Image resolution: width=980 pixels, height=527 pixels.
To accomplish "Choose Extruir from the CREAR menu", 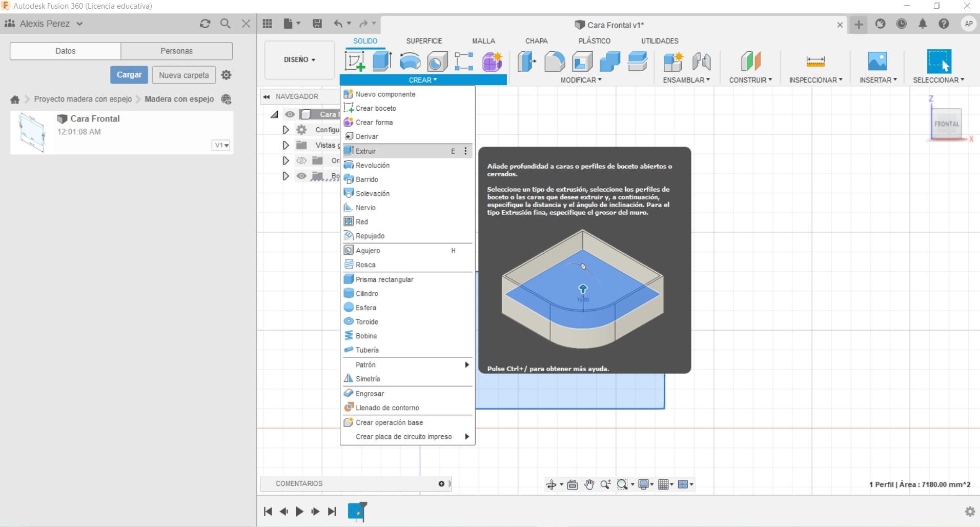I will click(366, 151).
